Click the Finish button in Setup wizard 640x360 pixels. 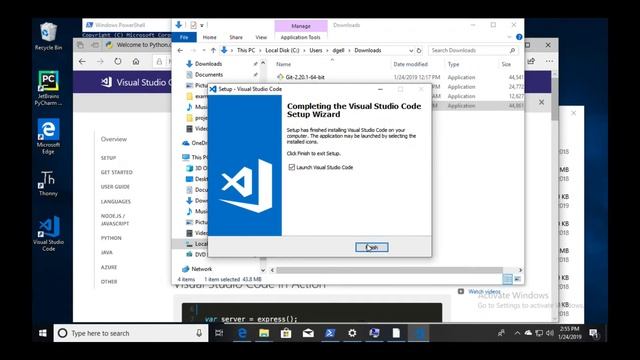pyautogui.click(x=371, y=247)
